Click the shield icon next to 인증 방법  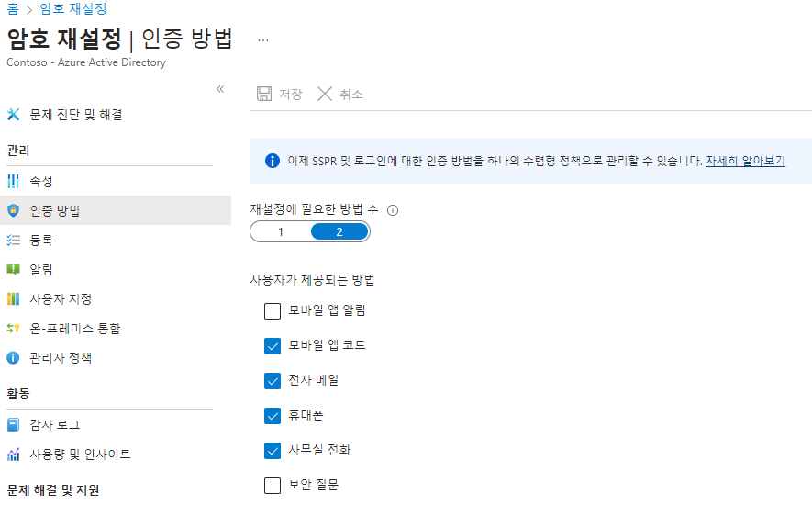pyautogui.click(x=13, y=210)
